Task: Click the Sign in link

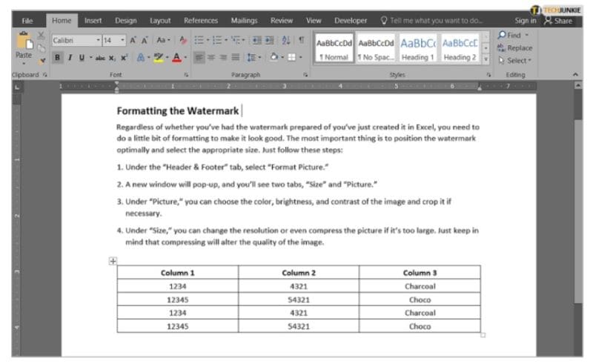Action: coord(526,21)
